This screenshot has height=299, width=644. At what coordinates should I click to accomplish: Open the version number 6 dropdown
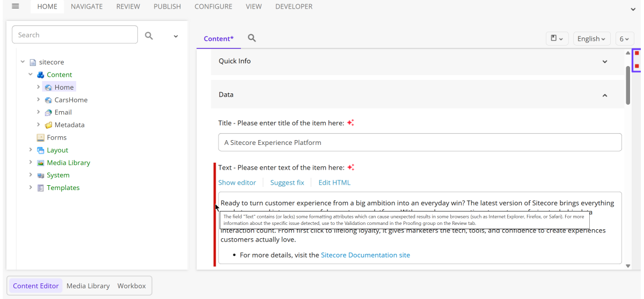click(x=625, y=39)
